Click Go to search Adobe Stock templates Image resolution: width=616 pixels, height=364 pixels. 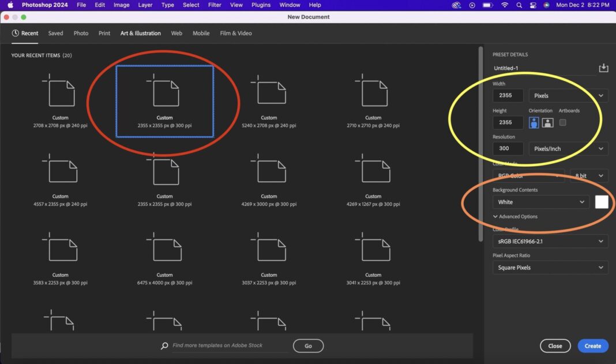pyautogui.click(x=308, y=346)
